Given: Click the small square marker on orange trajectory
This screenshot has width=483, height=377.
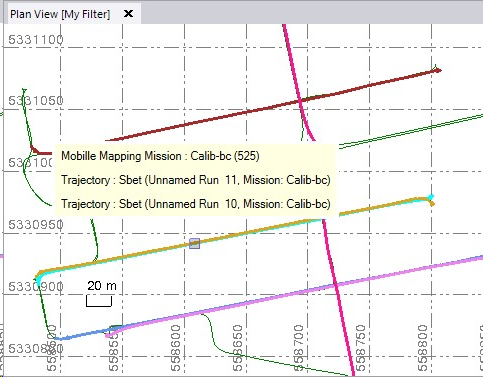Looking at the screenshot, I should [194, 243].
